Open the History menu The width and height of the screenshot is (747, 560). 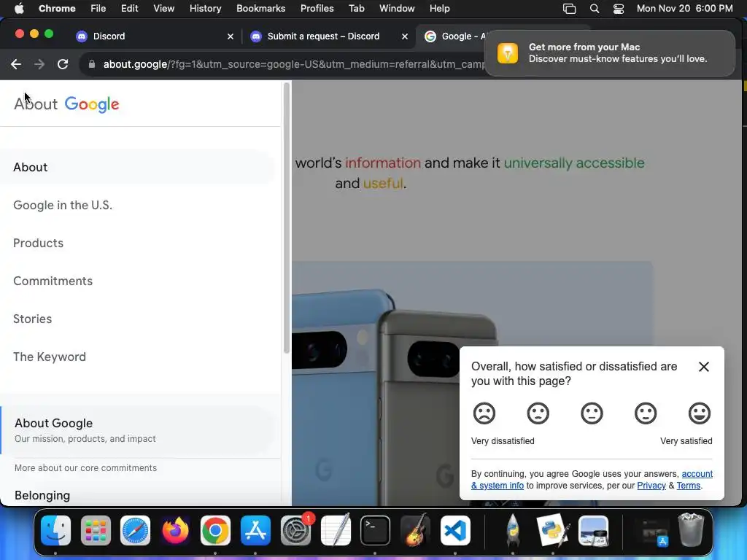point(205,8)
